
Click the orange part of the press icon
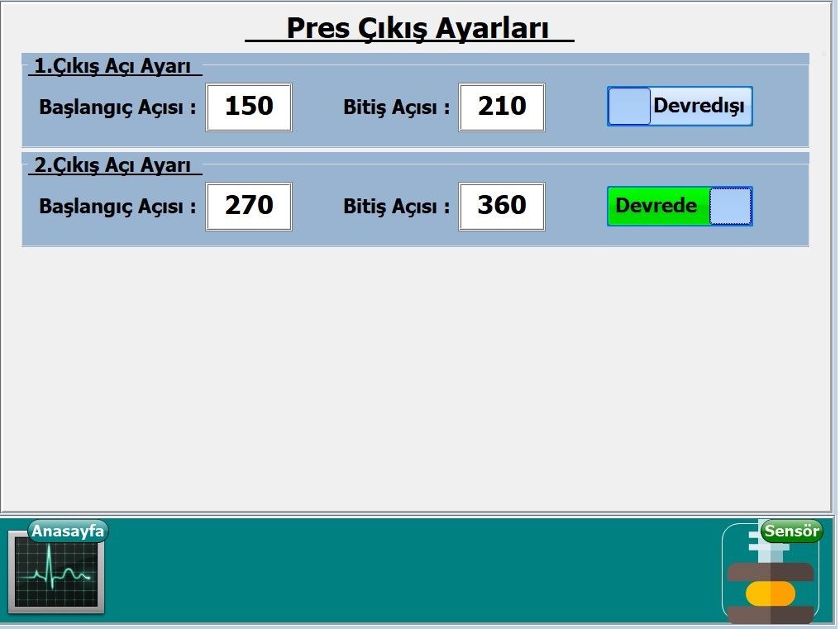[770, 593]
